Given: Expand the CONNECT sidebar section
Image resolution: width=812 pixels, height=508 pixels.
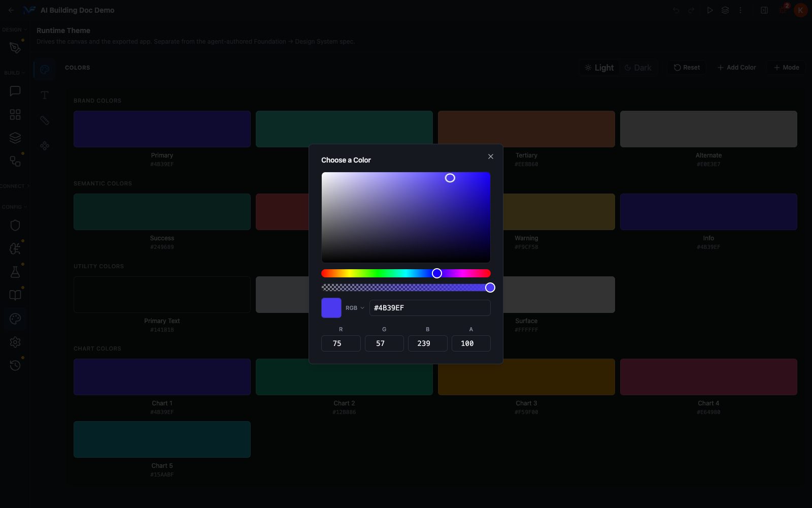Looking at the screenshot, I should click(x=14, y=186).
